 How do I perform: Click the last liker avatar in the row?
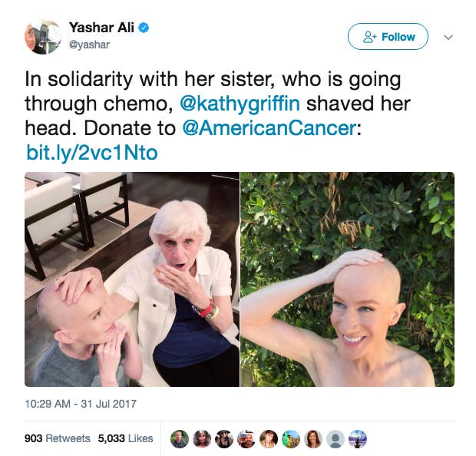click(358, 439)
